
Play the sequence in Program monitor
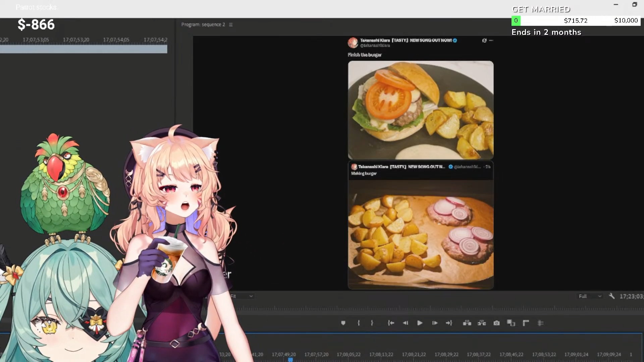[420, 323]
